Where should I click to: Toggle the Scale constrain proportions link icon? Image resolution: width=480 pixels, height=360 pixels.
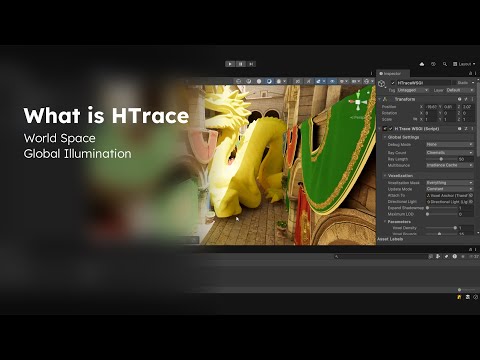(x=415, y=119)
